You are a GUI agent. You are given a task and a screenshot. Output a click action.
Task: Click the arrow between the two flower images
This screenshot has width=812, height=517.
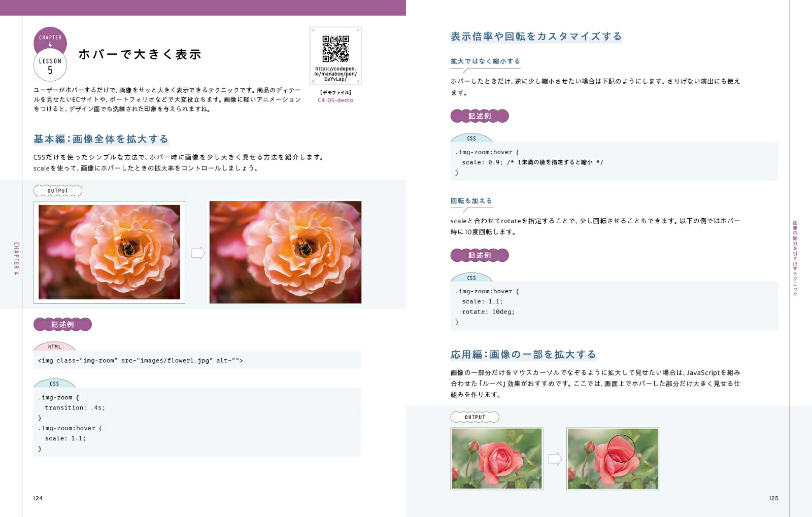click(197, 251)
